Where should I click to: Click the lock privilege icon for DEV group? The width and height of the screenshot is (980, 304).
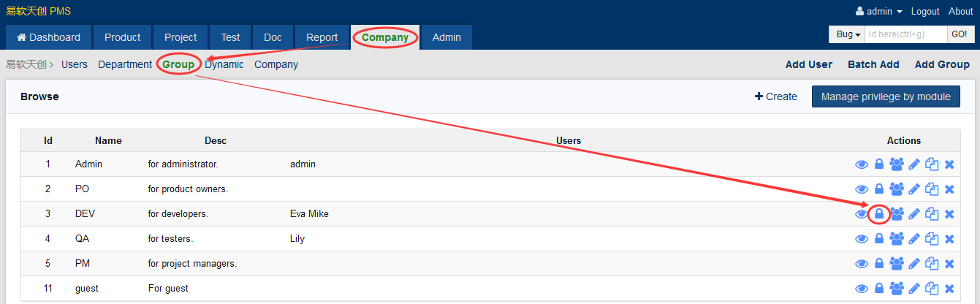879,214
